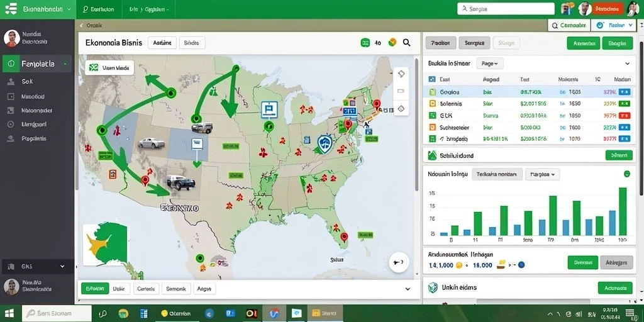Toggle the checkbox in the GLK row
The image size is (644, 322).
[432, 116]
